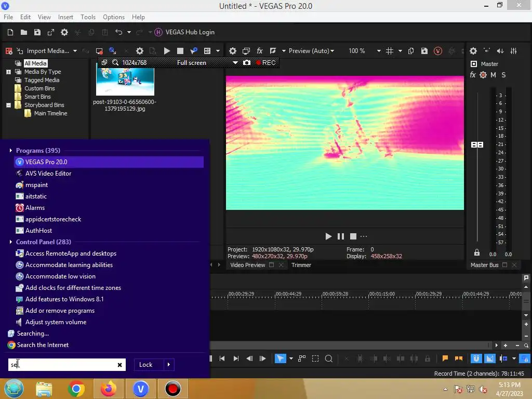Stop the video preview
This screenshot has height=399, width=532.
[353, 236]
